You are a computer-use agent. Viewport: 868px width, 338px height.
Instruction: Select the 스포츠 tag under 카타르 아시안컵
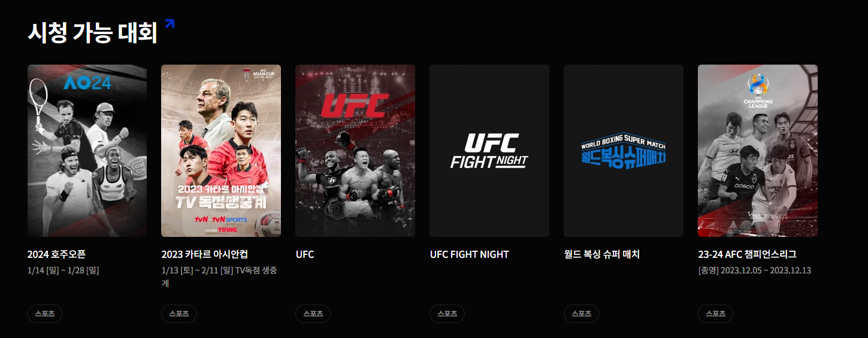click(179, 313)
